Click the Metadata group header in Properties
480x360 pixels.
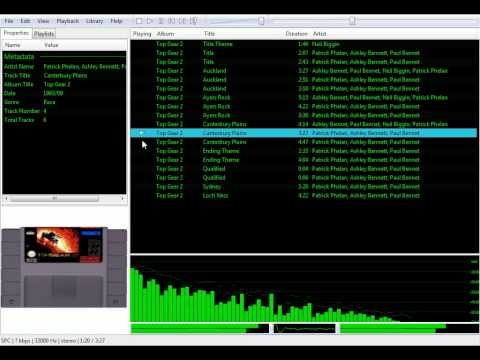pos(19,57)
